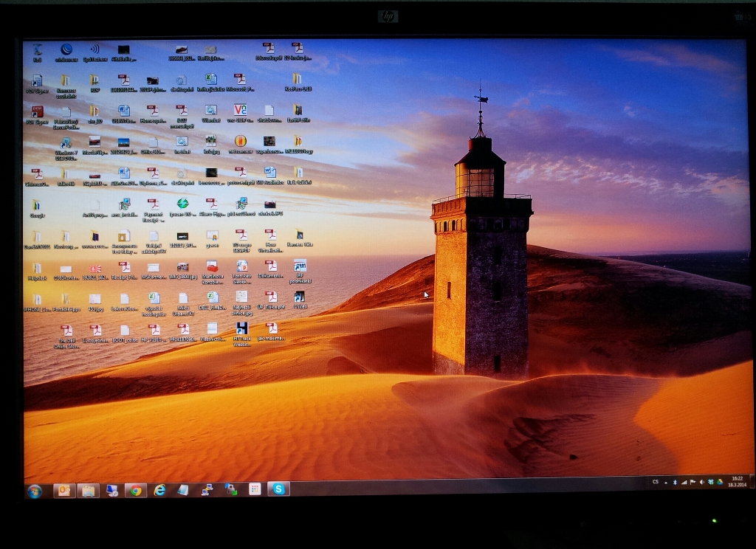Open the PDF Signer shortcut with red icon
Screen dimensions: 756x549
[36, 112]
